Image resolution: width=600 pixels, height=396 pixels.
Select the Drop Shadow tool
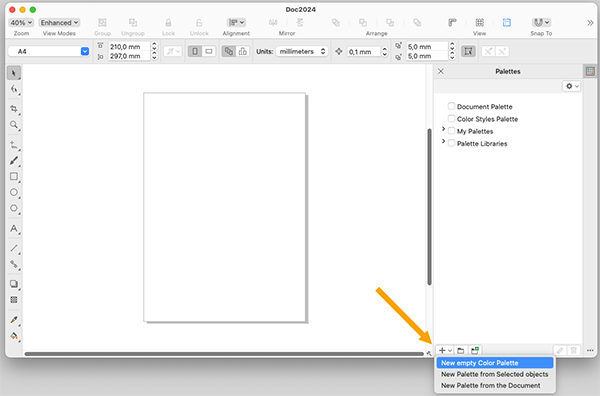tap(14, 284)
